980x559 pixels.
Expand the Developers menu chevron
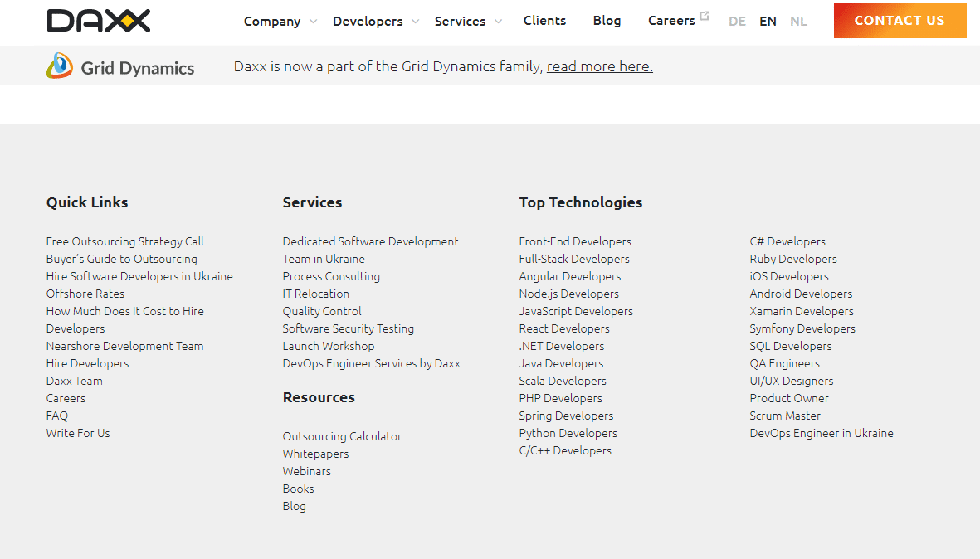(415, 22)
